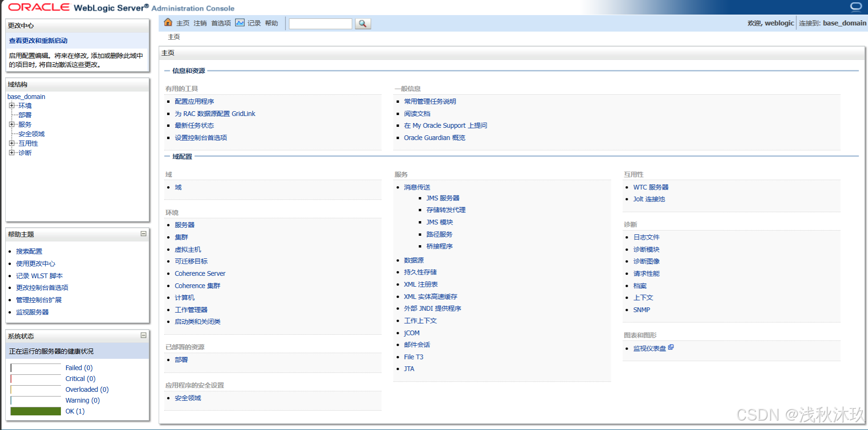Image resolution: width=868 pixels, height=430 pixels.
Task: Collapse the 系统状态 panel
Action: (144, 336)
